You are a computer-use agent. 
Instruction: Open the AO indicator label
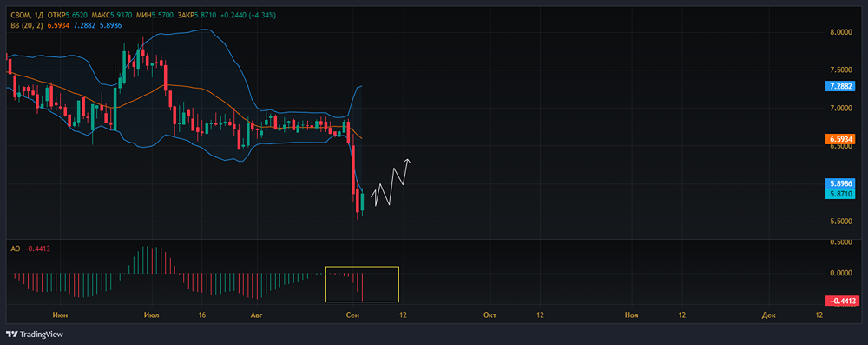tap(15, 249)
